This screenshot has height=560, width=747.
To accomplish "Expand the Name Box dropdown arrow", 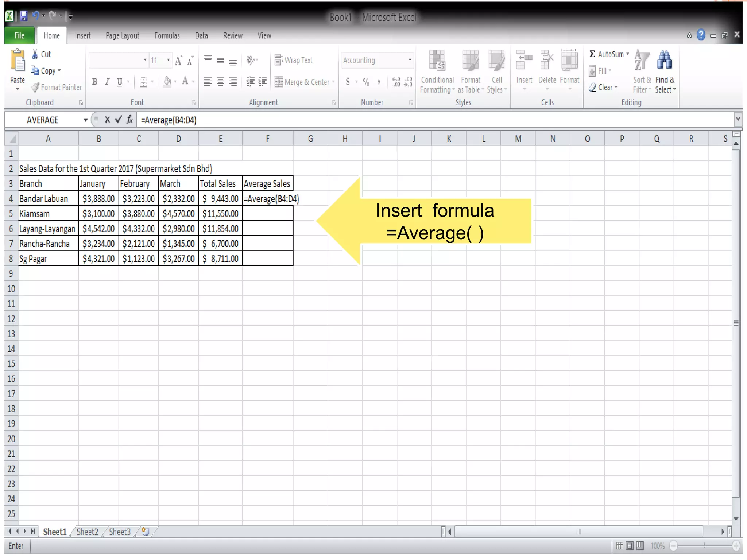I will (x=85, y=120).
